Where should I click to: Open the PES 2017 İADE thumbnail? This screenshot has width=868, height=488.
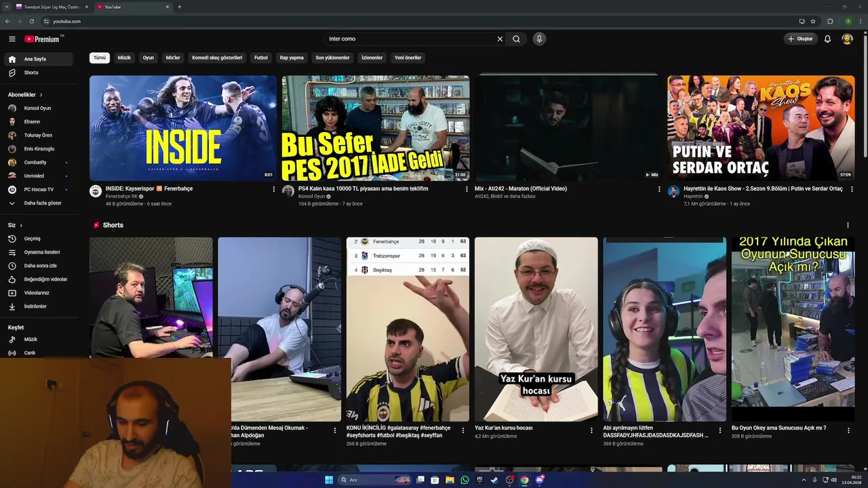pyautogui.click(x=376, y=128)
